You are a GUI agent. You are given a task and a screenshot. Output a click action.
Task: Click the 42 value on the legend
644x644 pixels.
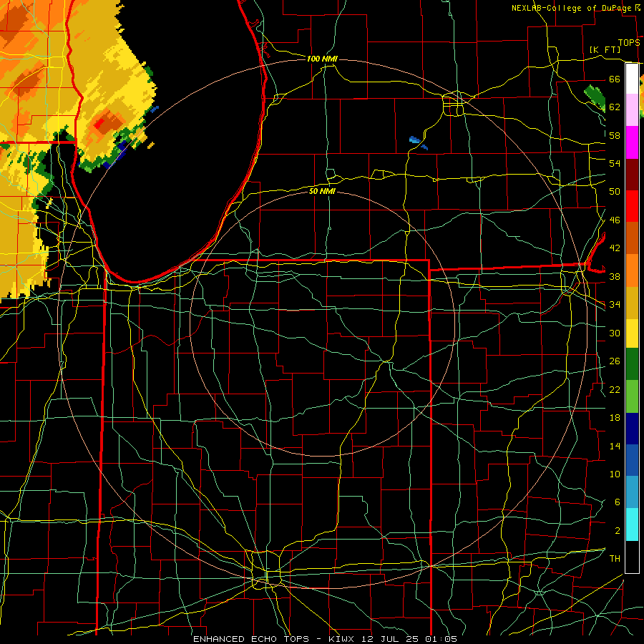[615, 248]
